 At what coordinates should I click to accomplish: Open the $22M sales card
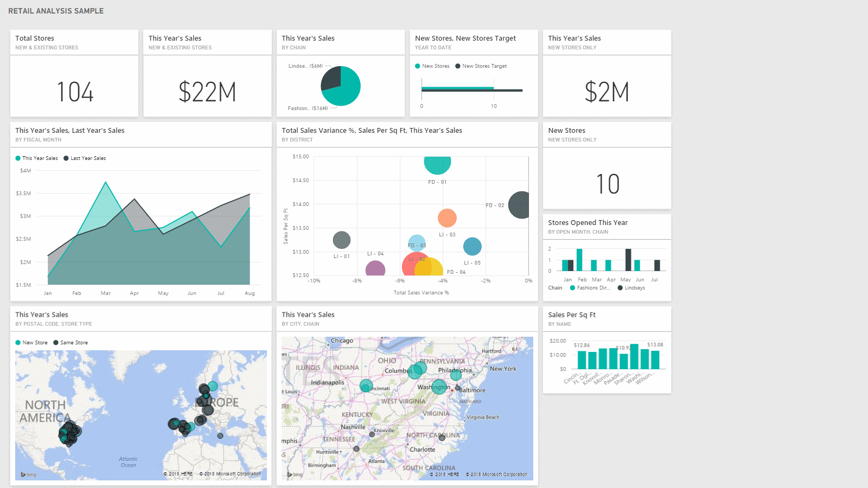tap(207, 73)
